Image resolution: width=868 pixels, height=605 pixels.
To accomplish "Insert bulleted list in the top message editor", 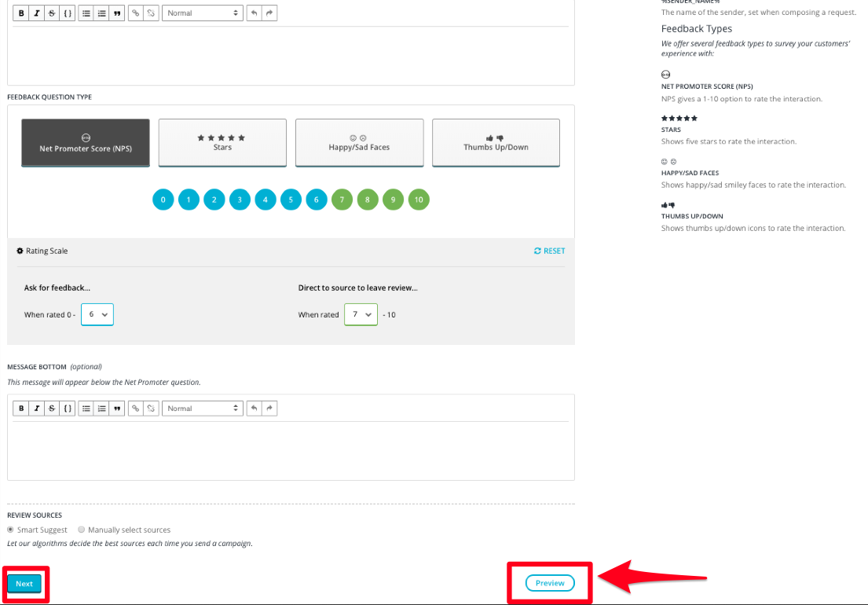I will tap(86, 13).
